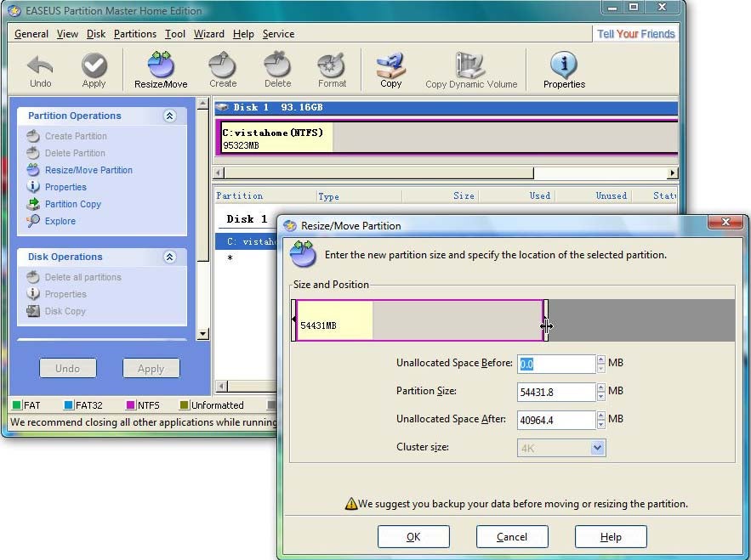The image size is (751, 560).
Task: Click the Create Partition sidebar icon
Action: click(33, 137)
